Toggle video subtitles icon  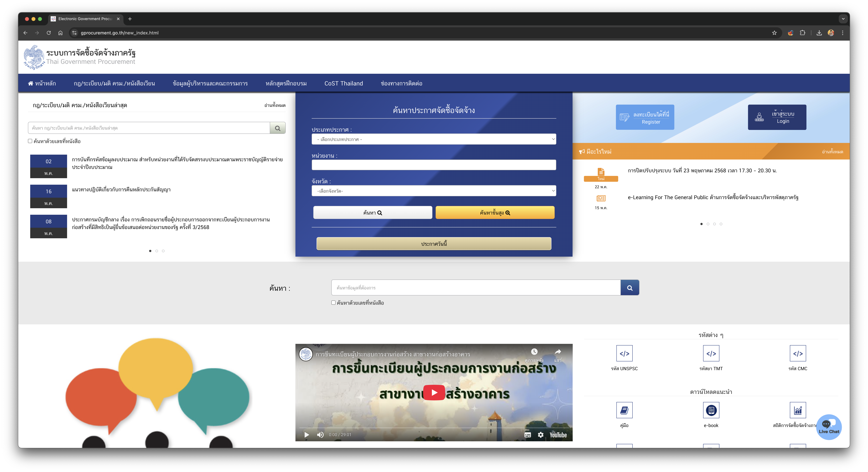point(527,435)
